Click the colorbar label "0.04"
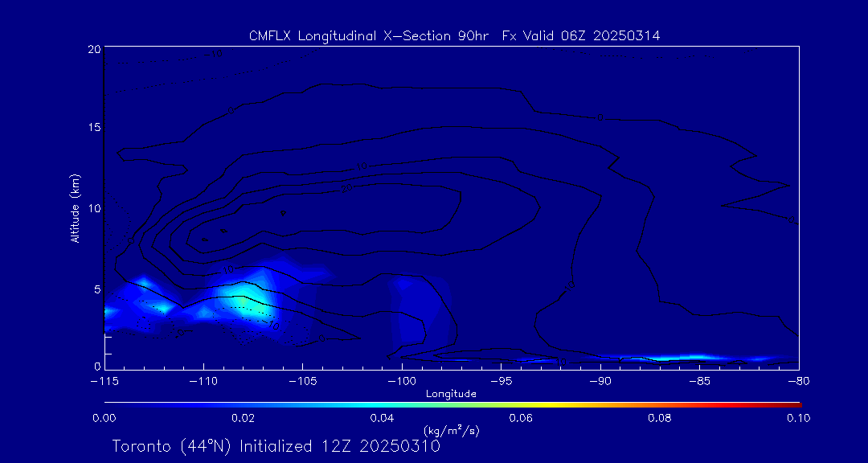The height and width of the screenshot is (463, 868). 382,418
